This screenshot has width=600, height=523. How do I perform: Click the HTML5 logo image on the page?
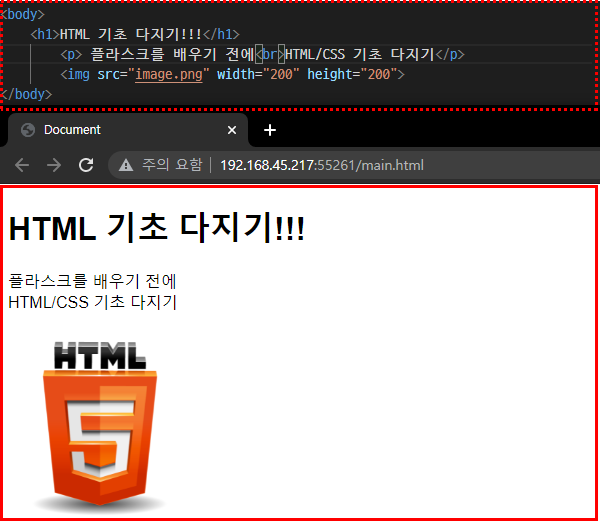coord(99,427)
